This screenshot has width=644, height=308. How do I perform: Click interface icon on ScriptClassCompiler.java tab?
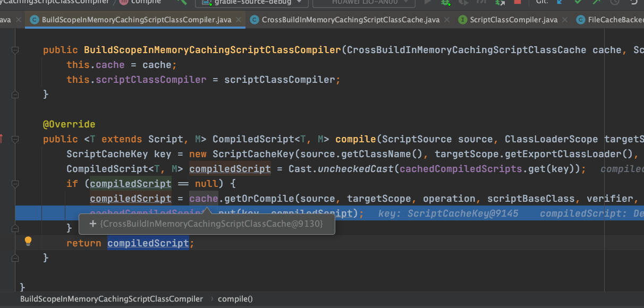(x=462, y=20)
